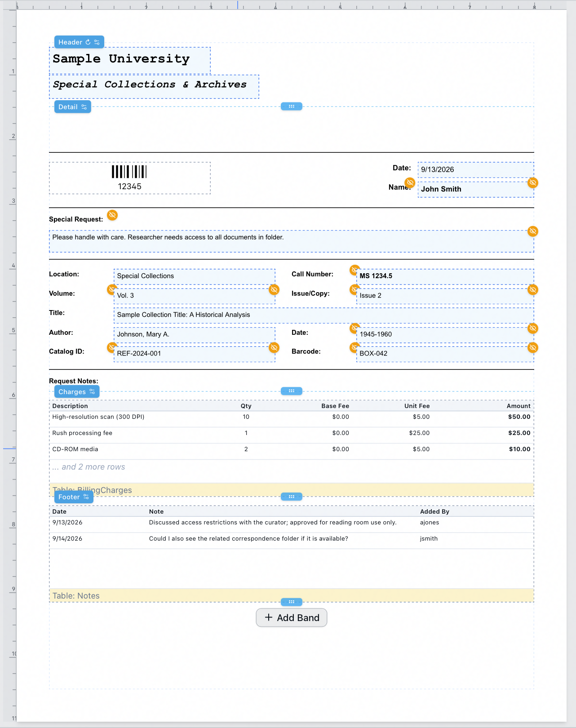Click the Note column header

click(x=156, y=511)
